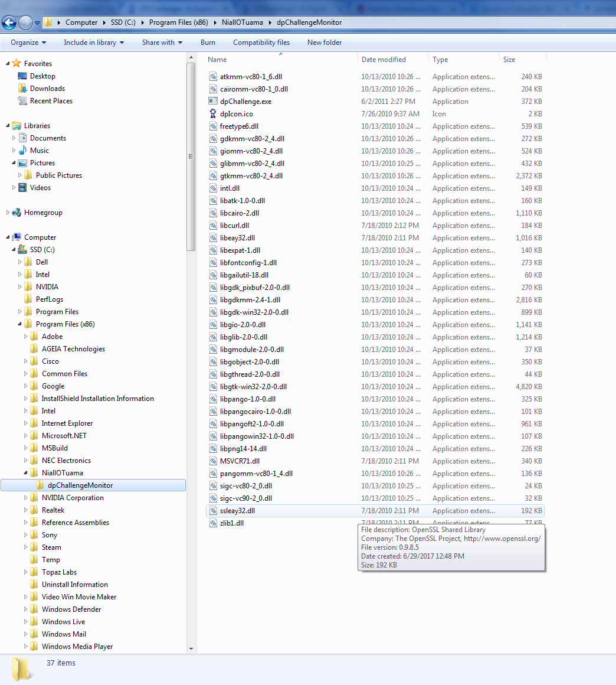Click the navigation pane scrollbar thumb

coord(191,156)
